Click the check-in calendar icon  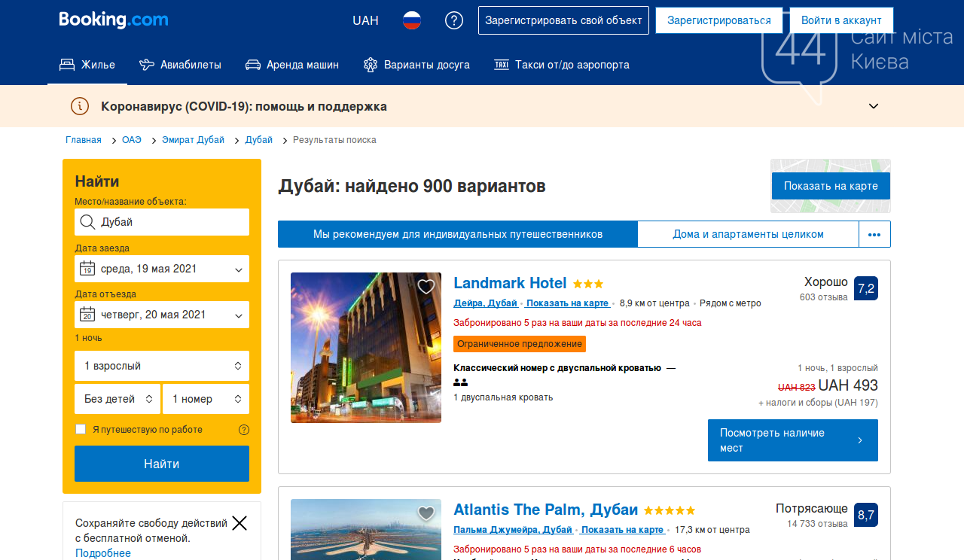87,269
